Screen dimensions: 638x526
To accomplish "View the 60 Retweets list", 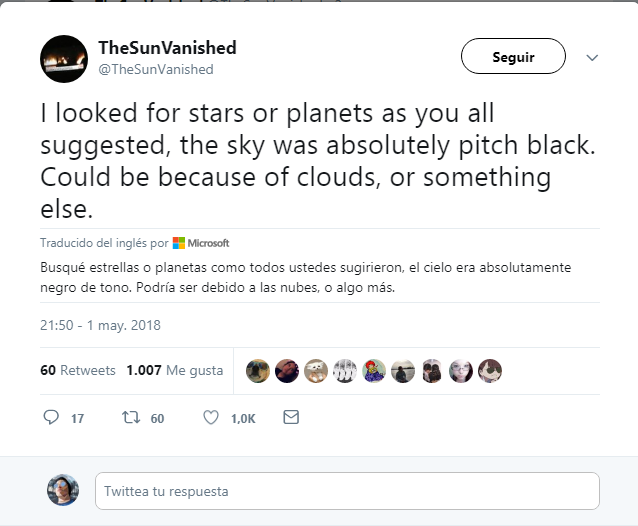I will click(78, 370).
